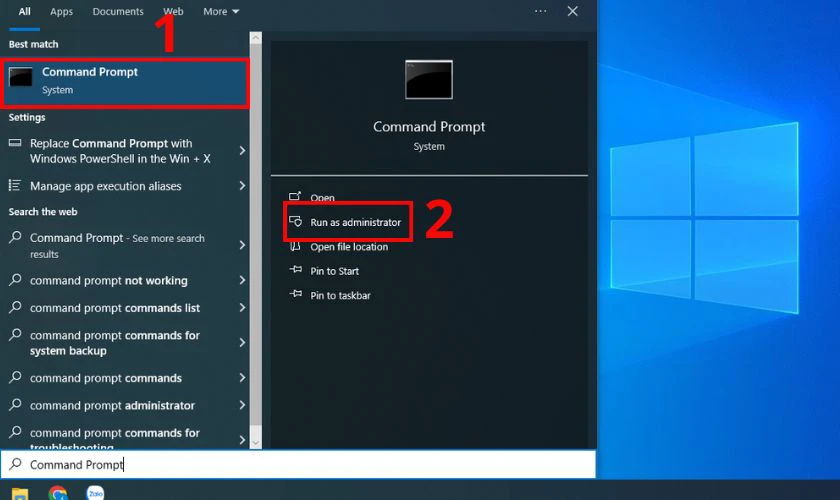Click results list scrollbar down arrow
This screenshot has width=840, height=500.
click(x=256, y=443)
